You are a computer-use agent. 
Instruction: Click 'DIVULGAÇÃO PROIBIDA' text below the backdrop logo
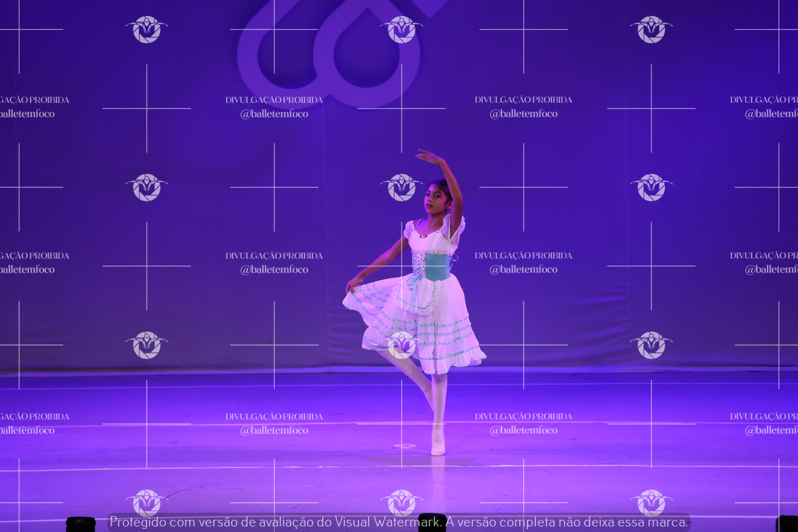pyautogui.click(x=274, y=100)
